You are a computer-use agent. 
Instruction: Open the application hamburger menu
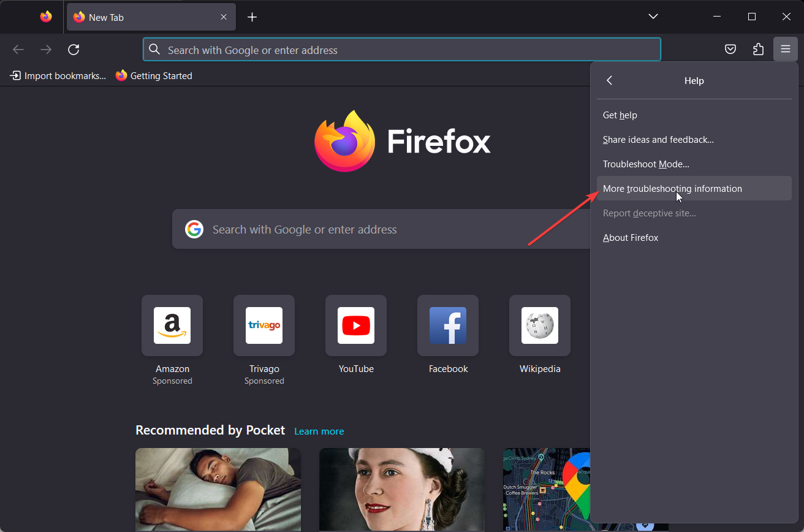point(785,49)
